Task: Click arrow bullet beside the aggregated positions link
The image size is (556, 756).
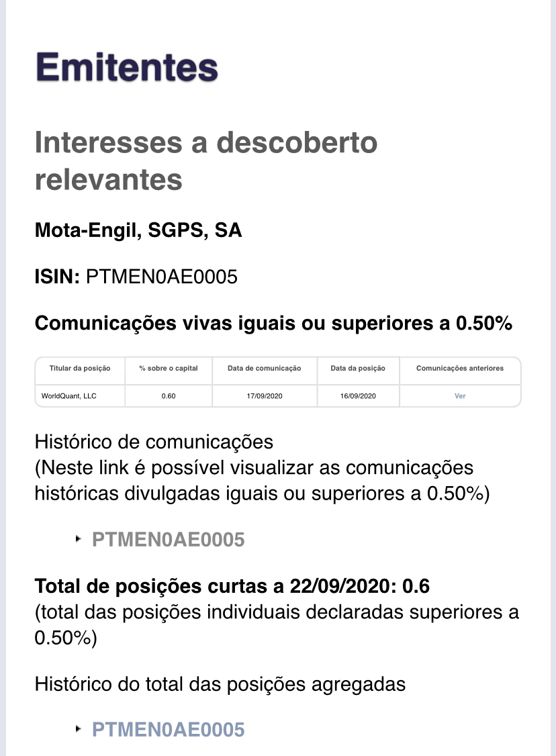Action: pyautogui.click(x=79, y=728)
